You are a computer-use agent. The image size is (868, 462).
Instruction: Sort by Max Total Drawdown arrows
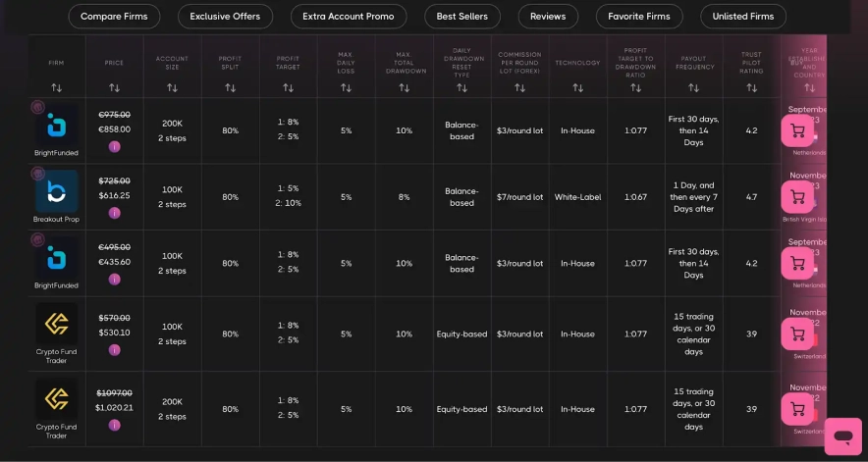pyautogui.click(x=404, y=87)
